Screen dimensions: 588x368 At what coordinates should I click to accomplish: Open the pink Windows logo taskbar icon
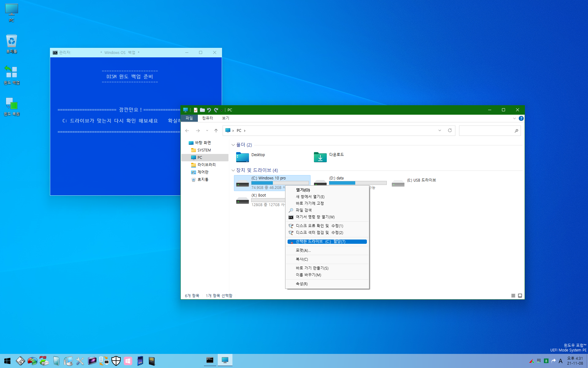click(x=128, y=361)
